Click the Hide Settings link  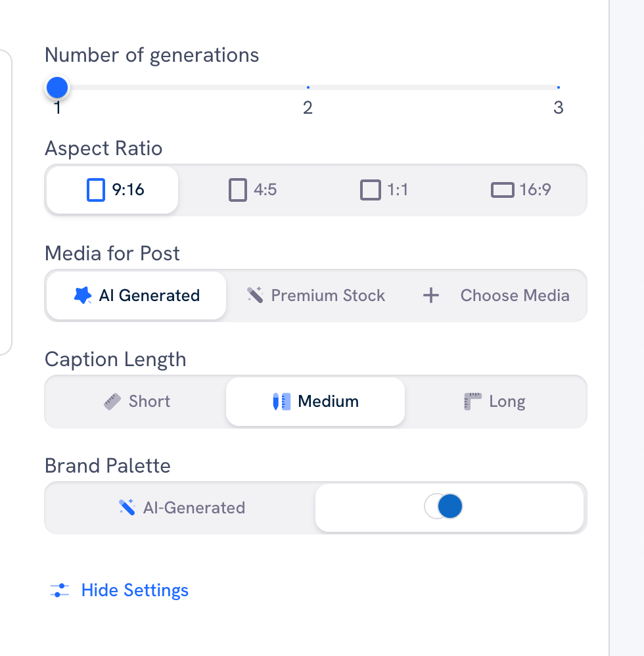135,590
